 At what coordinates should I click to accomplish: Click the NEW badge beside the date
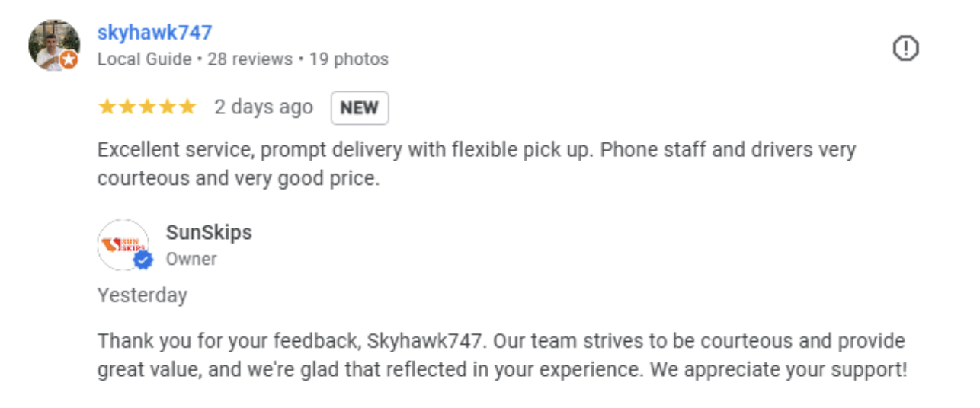click(x=359, y=107)
